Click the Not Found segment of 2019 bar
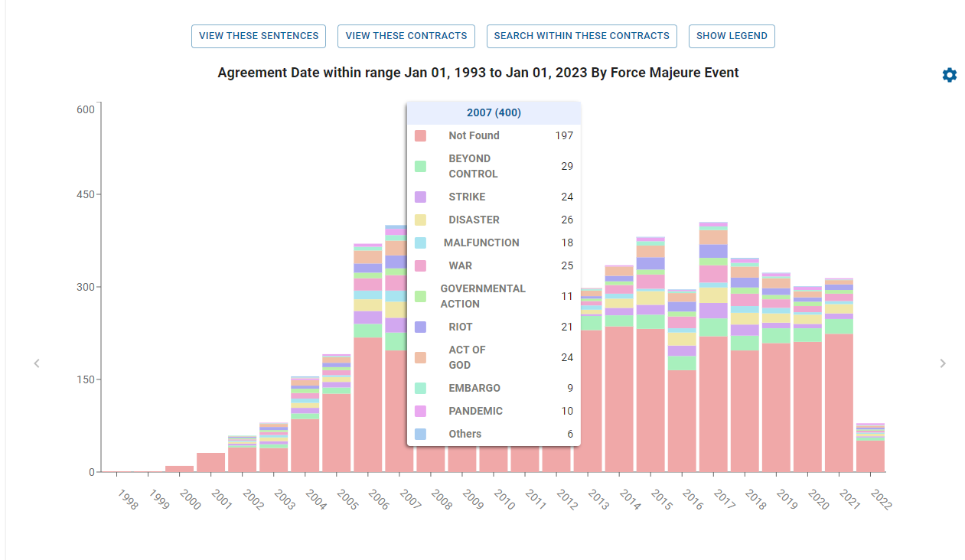This screenshot has width=965, height=560. pos(776,408)
